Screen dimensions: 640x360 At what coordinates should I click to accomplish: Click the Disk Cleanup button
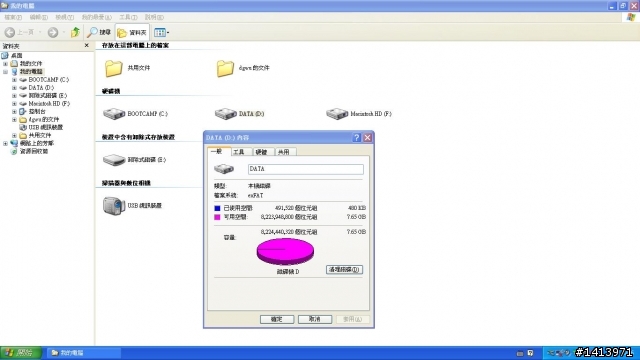coord(344,270)
